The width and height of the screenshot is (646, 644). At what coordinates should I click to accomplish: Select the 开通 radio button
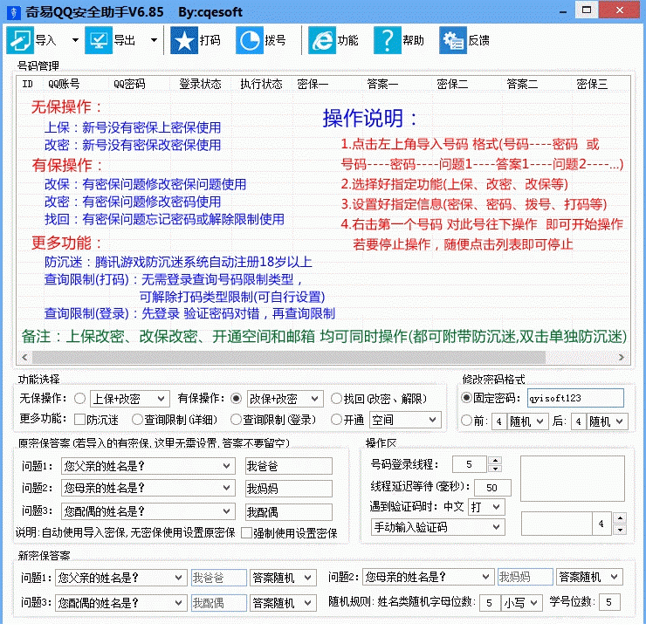336,420
